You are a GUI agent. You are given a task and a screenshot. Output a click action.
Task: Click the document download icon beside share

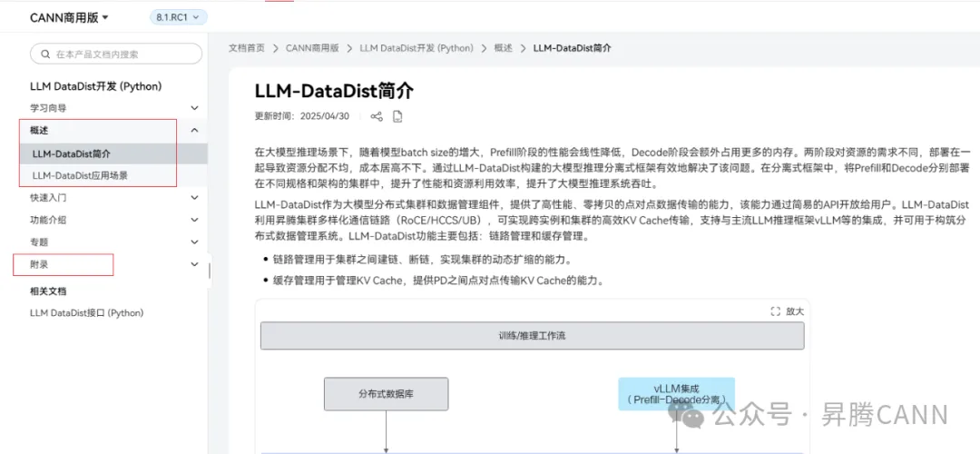point(397,116)
